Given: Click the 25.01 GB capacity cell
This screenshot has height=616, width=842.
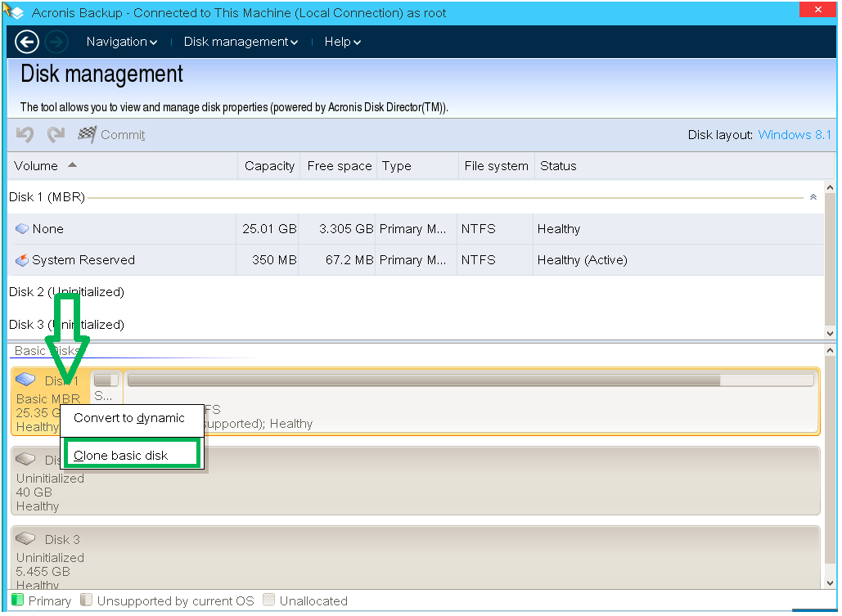Looking at the screenshot, I should (269, 229).
